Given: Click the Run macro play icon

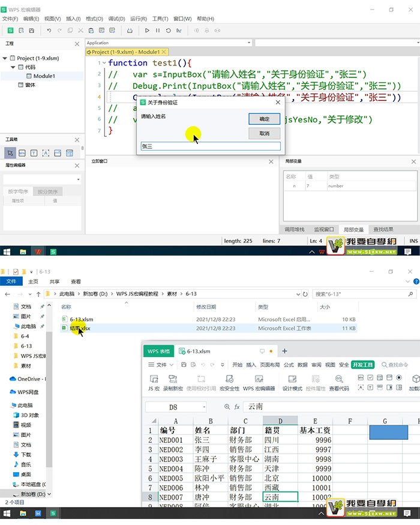Looking at the screenshot, I should point(146,31).
